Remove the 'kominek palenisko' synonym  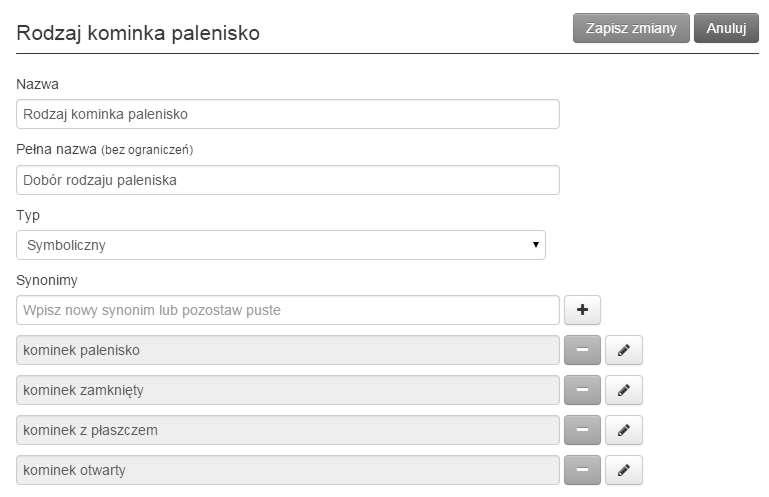[582, 350]
